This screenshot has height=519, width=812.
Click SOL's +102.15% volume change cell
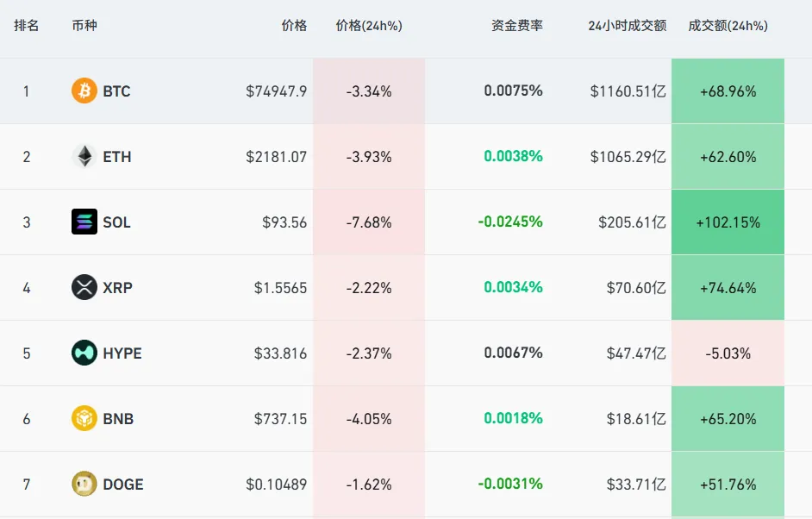click(728, 222)
